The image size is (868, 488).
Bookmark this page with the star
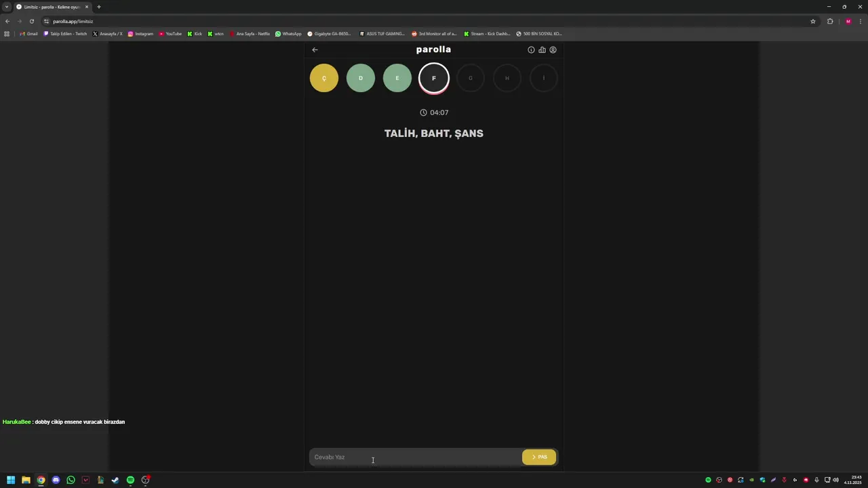pos(813,21)
